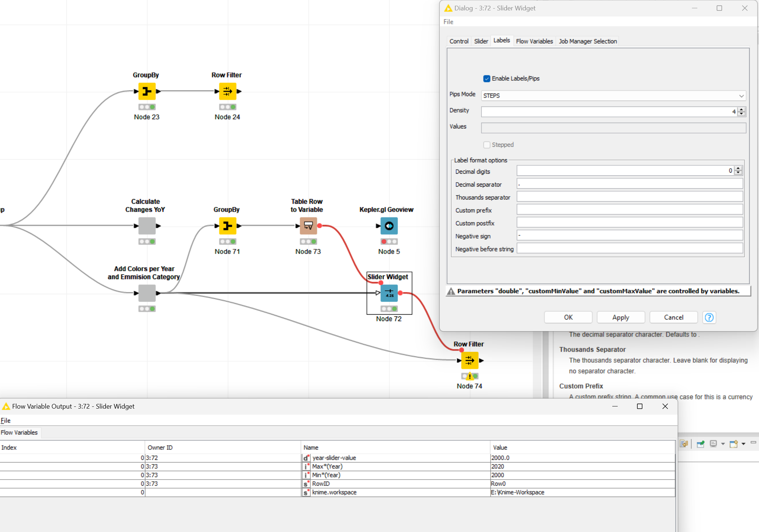Disable the Enable Labels/Pips checkbox

487,79
